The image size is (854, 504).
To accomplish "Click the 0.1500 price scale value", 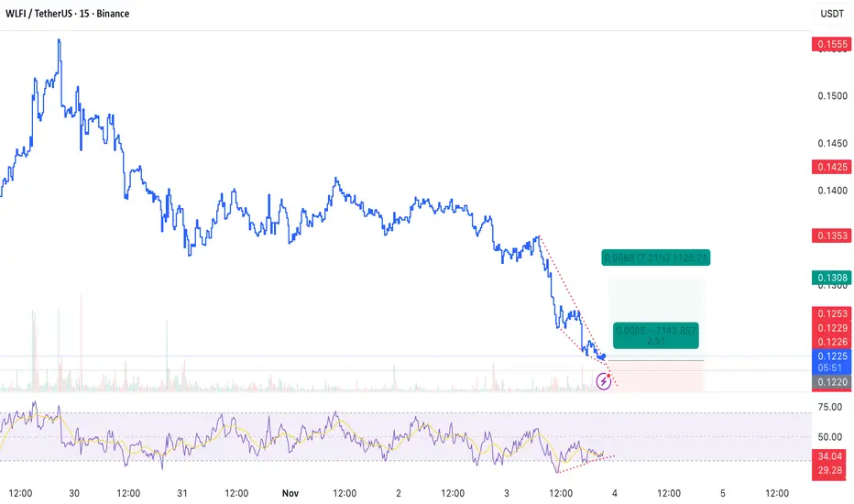I will (832, 96).
